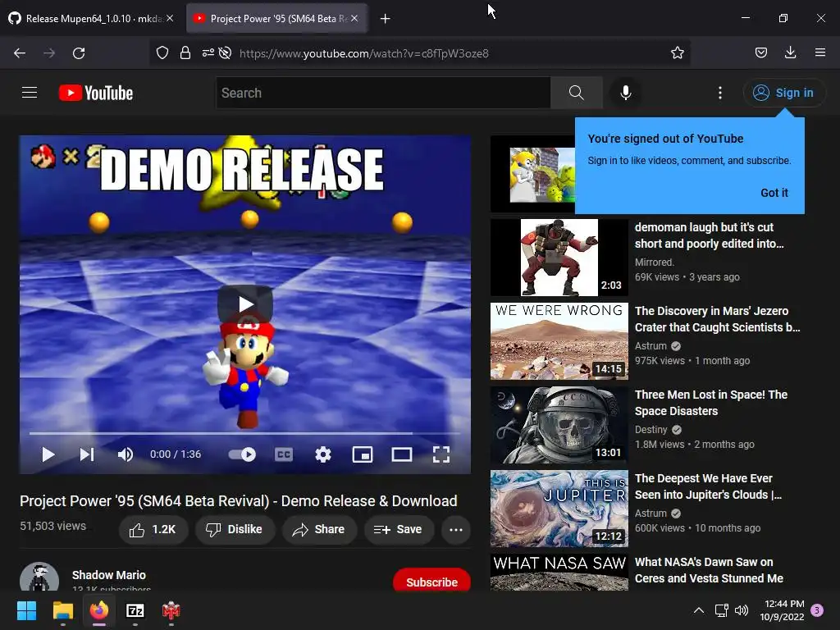This screenshot has height=630, width=840.
Task: Open WE WERE WRONG Mars thumbnail
Action: (559, 341)
